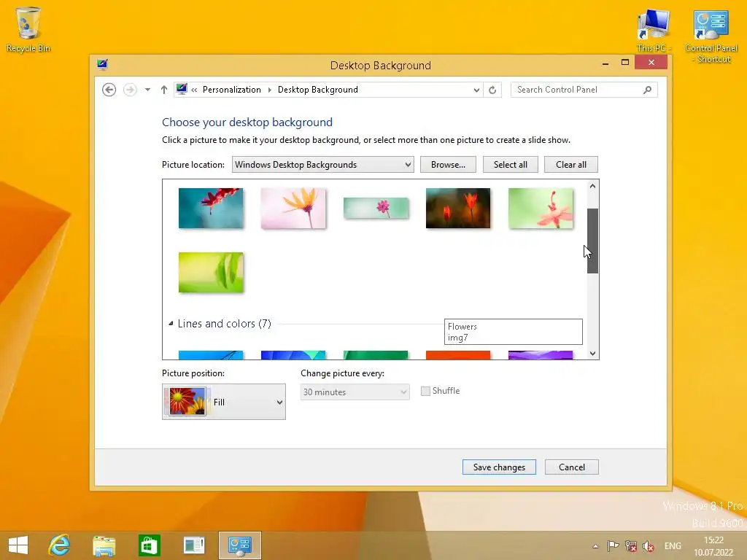This screenshot has height=560, width=747.
Task: Select the green leaf wallpaper
Action: 211,273
